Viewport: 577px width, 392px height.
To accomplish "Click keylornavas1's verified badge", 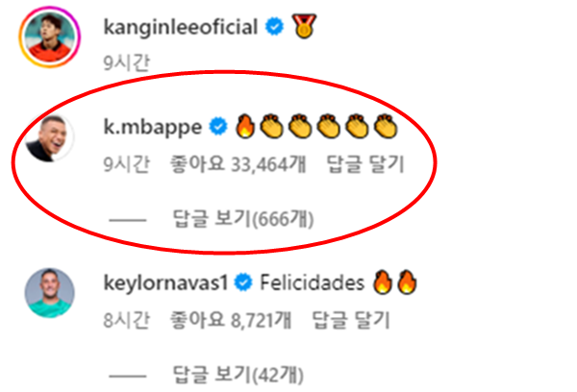I will click(243, 282).
